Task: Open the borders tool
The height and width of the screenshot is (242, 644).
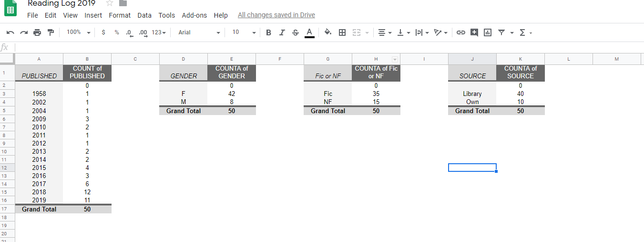Action: [x=342, y=32]
